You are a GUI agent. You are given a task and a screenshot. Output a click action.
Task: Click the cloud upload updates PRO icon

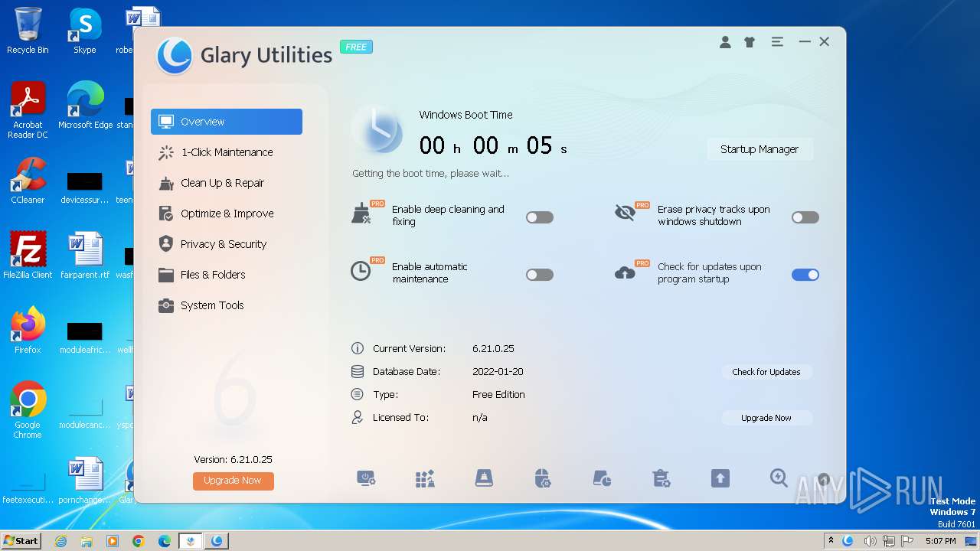(626, 272)
